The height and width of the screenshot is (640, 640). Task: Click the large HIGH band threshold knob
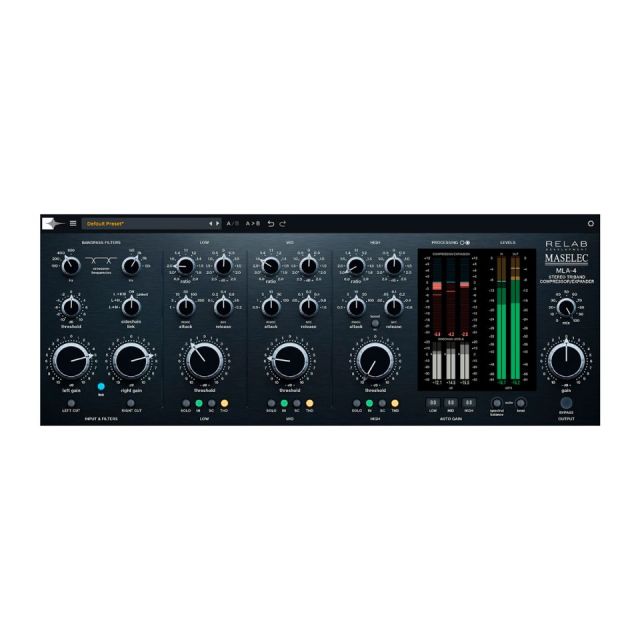pyautogui.click(x=375, y=361)
